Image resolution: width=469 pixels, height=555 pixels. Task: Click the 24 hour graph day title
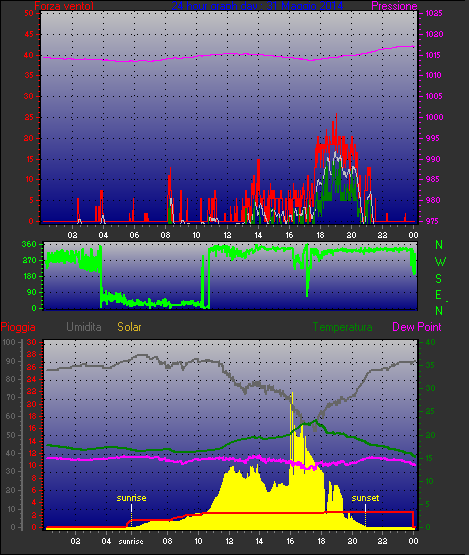(x=257, y=6)
